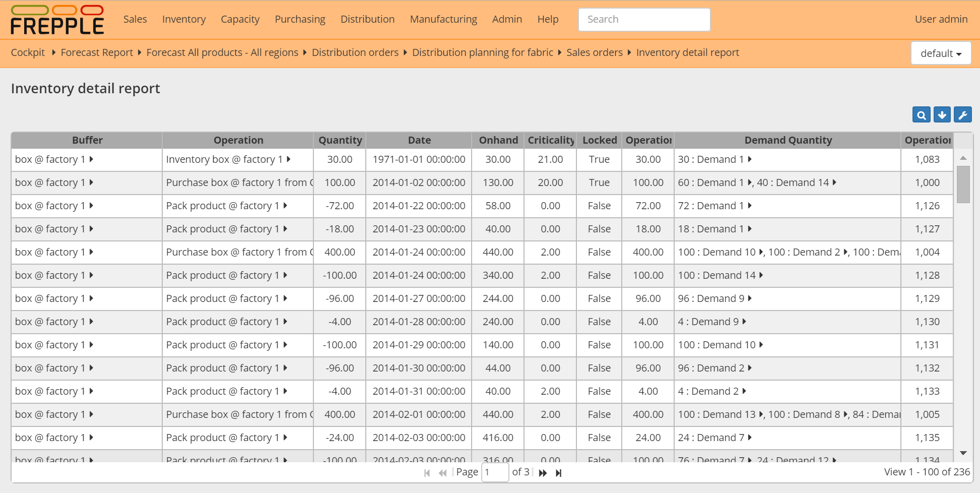Open the Inventory menu
Screen dimensions: 980x493
coord(183,19)
